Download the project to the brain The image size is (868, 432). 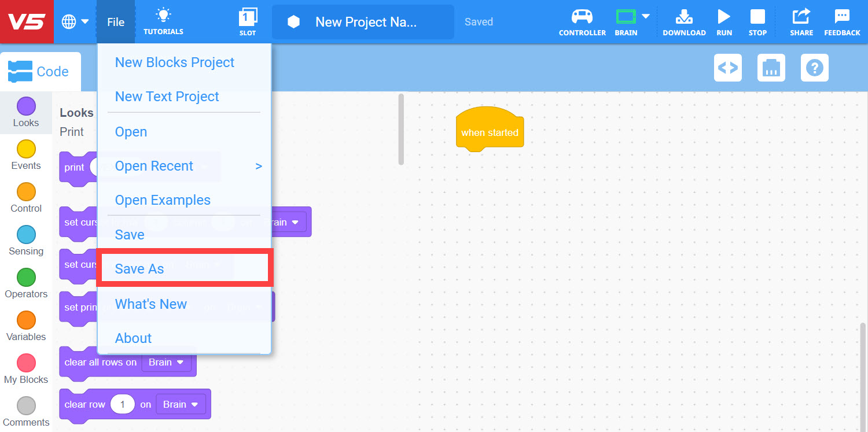pyautogui.click(x=684, y=21)
